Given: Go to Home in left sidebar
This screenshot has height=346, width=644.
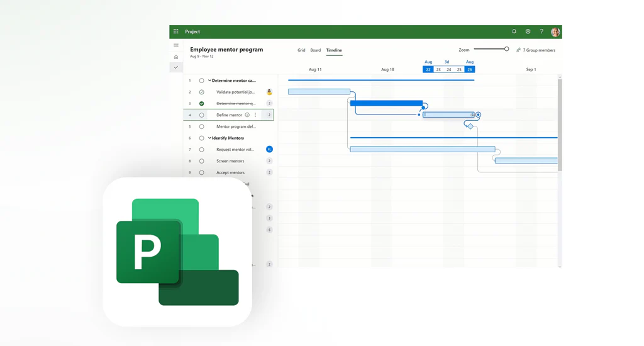Looking at the screenshot, I should 176,57.
